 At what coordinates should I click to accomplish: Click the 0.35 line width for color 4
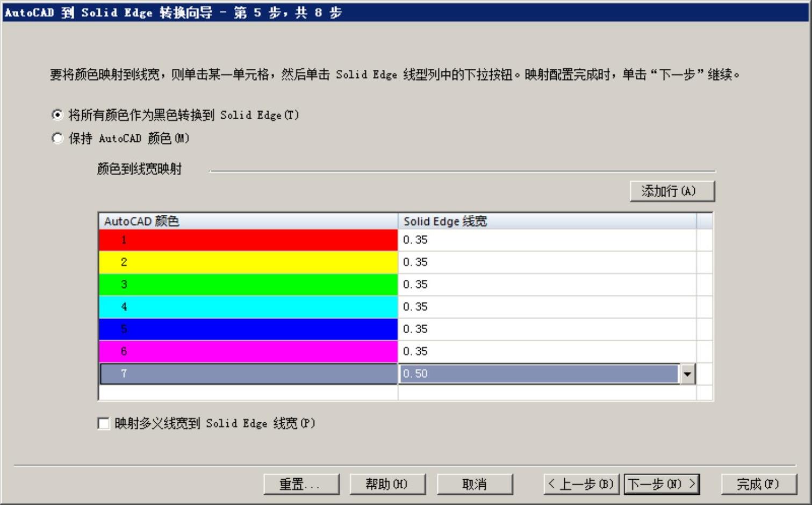click(x=547, y=307)
